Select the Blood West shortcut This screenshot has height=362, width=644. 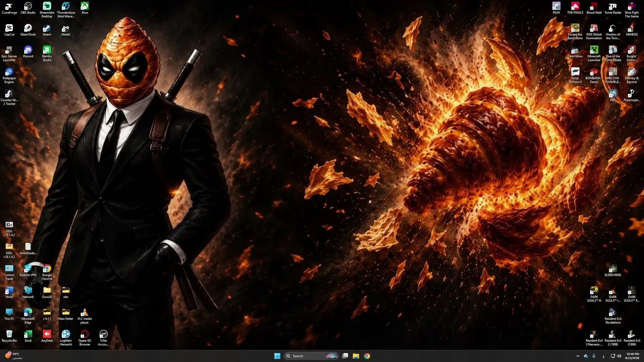coord(594,9)
